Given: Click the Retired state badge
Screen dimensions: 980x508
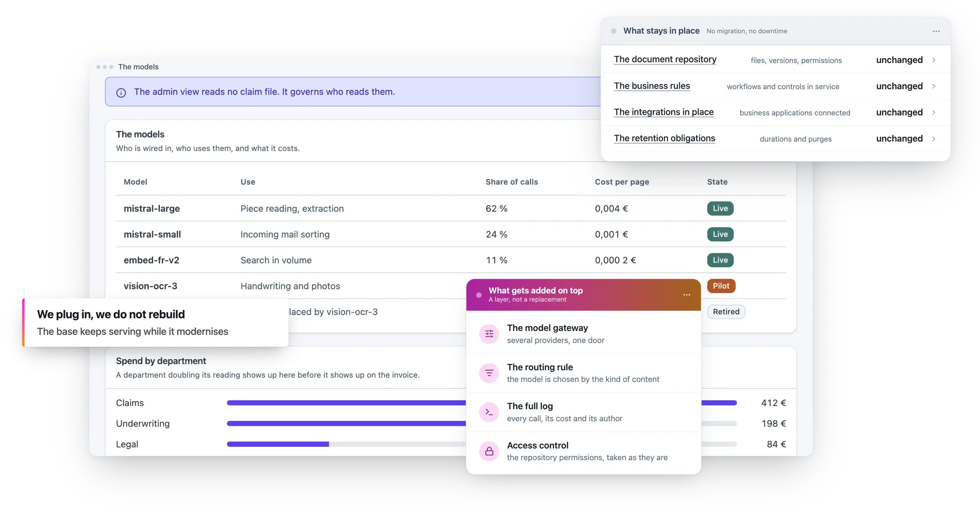Looking at the screenshot, I should [x=726, y=312].
